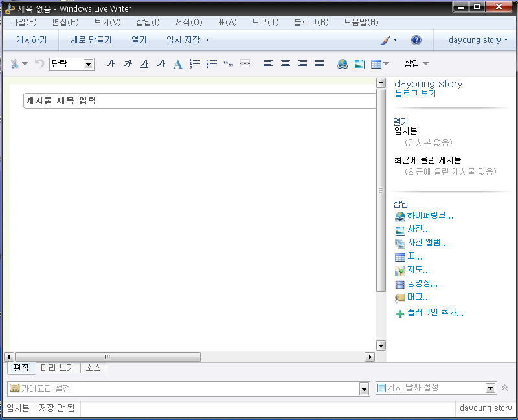Click the toolbar insert hyperlink icon
Screen dimensions: 518x420
point(343,63)
